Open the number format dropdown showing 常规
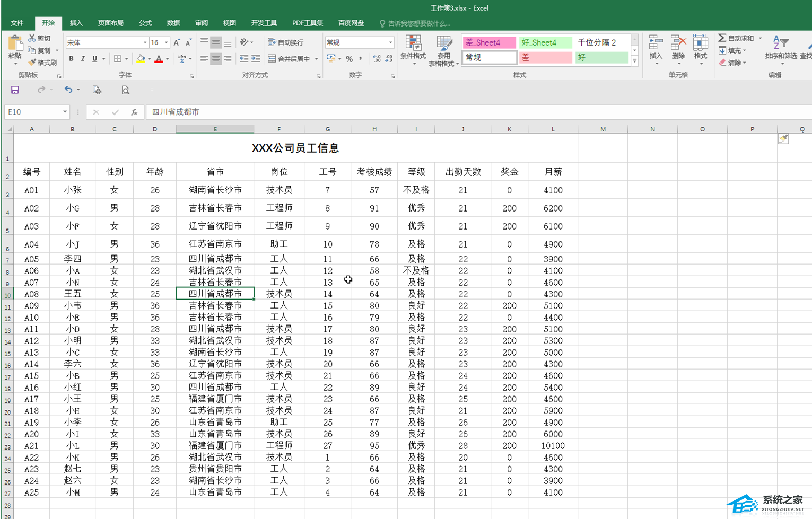 pos(390,42)
